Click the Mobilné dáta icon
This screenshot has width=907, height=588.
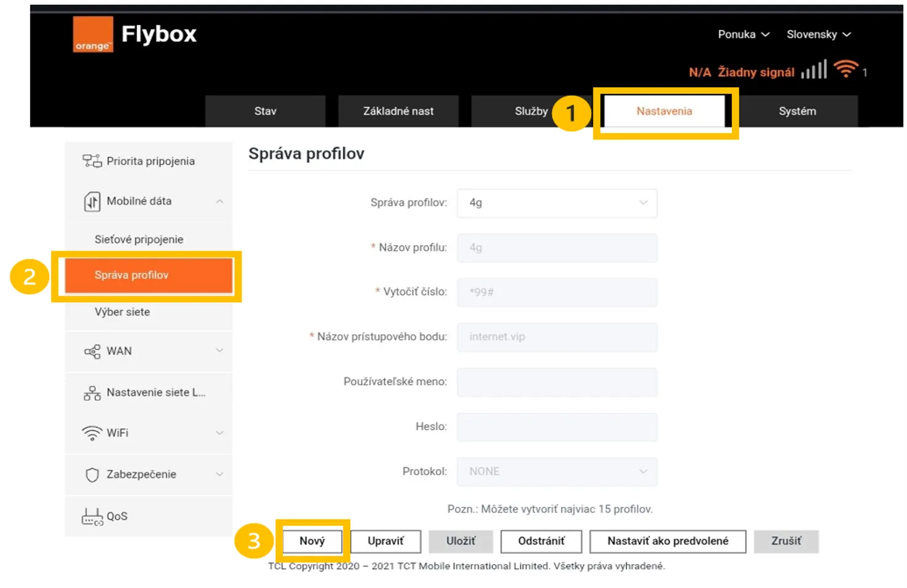[x=92, y=202]
